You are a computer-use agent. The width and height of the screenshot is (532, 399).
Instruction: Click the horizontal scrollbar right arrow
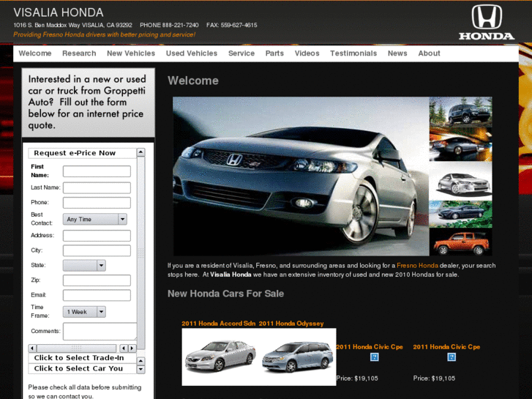(132, 348)
